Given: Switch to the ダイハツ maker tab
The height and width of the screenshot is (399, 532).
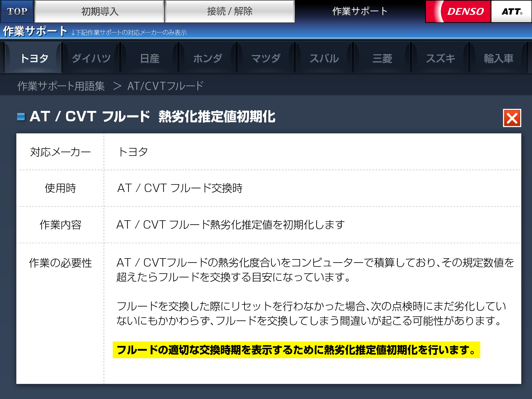Looking at the screenshot, I should (91, 58).
